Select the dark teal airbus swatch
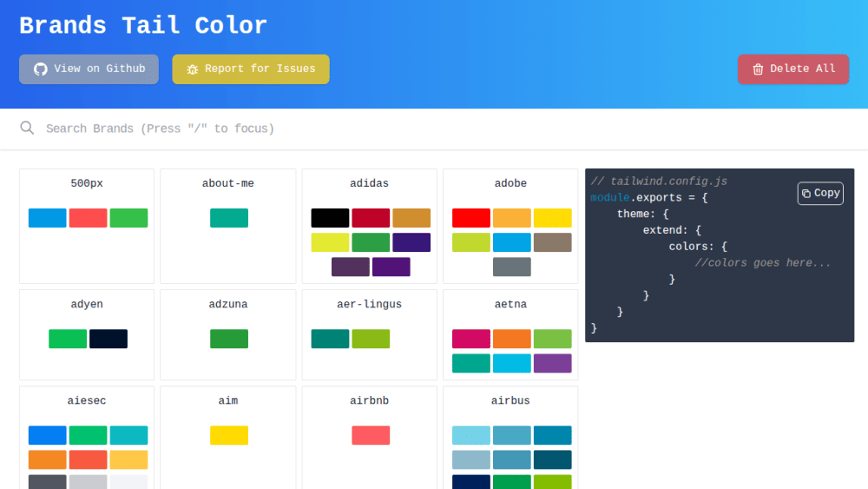 click(552, 459)
